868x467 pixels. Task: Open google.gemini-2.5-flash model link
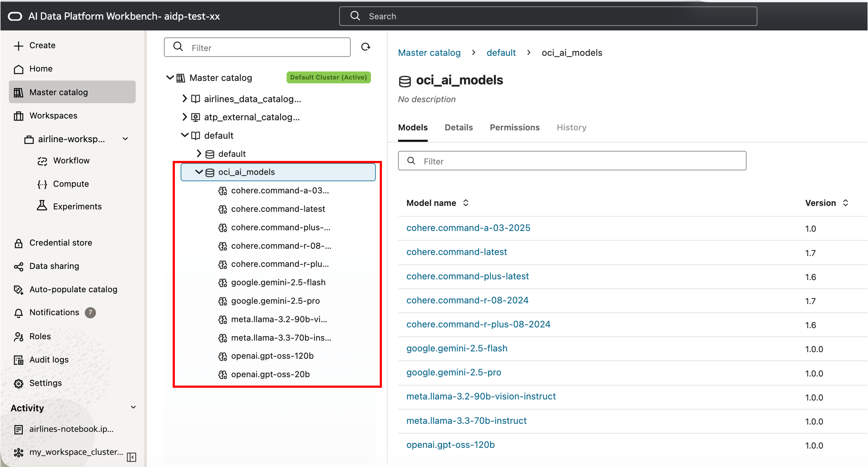coord(457,348)
